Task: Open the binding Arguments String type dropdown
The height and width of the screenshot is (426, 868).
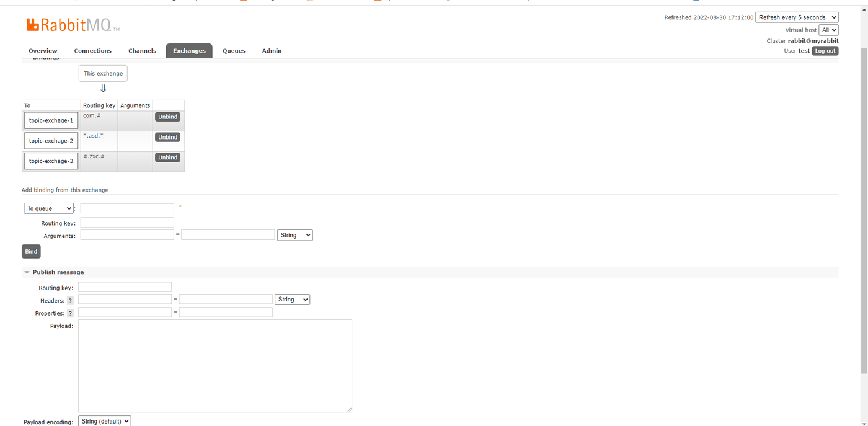Action: (294, 235)
